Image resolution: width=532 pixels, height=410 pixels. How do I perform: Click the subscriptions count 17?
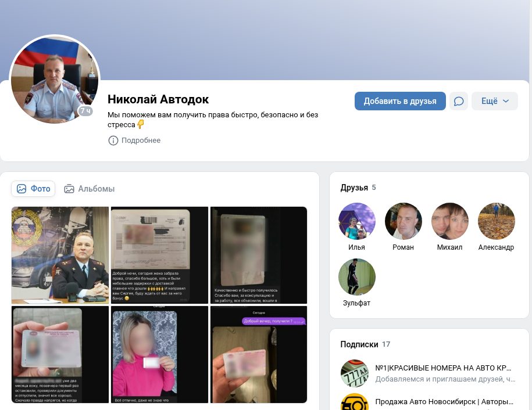tap(386, 344)
